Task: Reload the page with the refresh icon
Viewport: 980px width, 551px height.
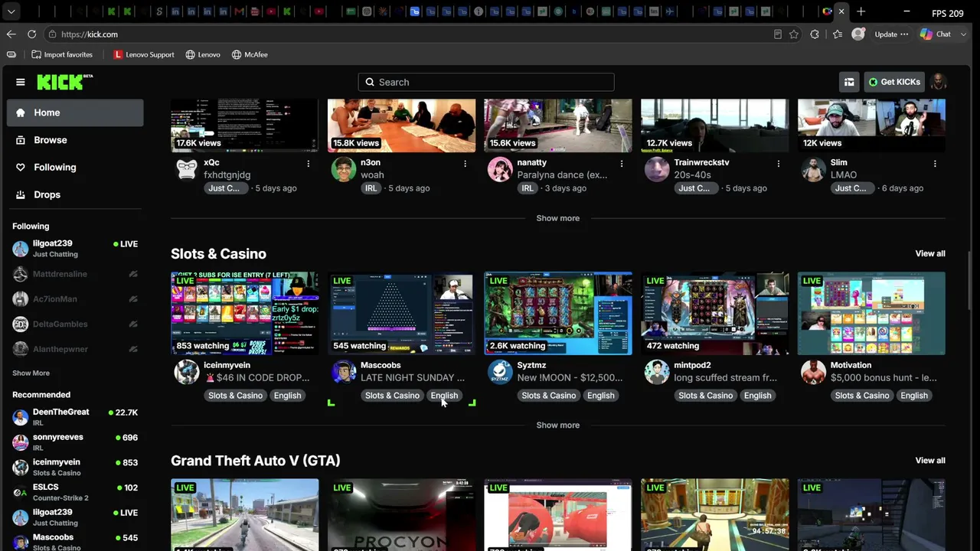Action: coord(31,34)
